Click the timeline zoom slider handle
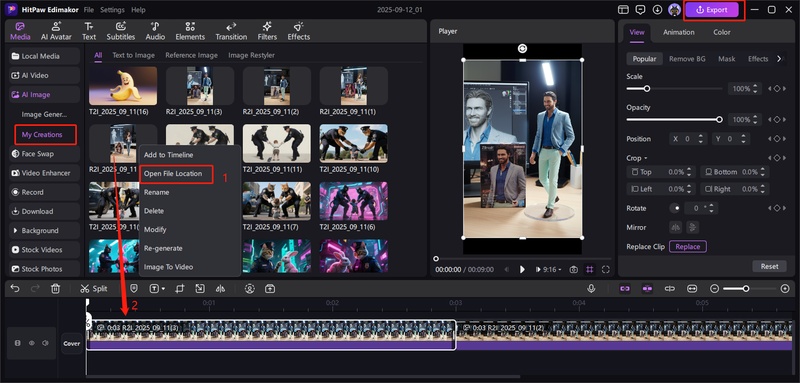Viewport: 800px width, 383px height. (x=746, y=289)
